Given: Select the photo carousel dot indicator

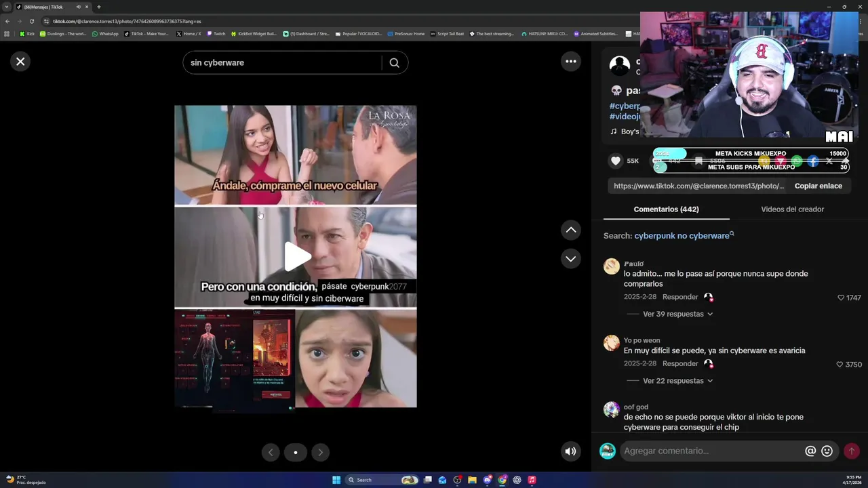Looking at the screenshot, I should click(x=296, y=452).
